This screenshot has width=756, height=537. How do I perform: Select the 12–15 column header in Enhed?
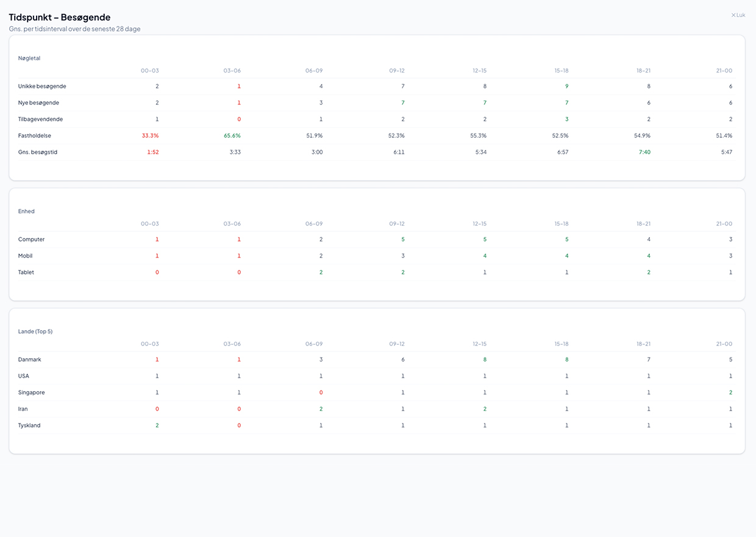[x=479, y=223]
